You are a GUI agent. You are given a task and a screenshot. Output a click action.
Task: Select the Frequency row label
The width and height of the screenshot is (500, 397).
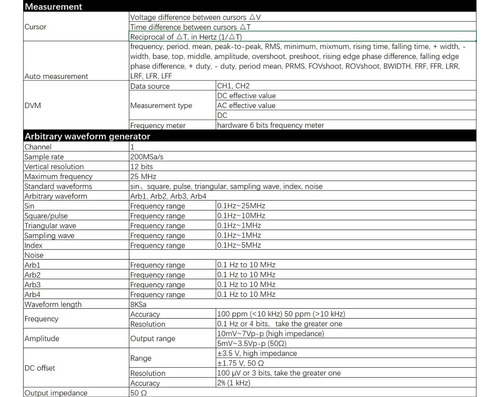(x=76, y=319)
